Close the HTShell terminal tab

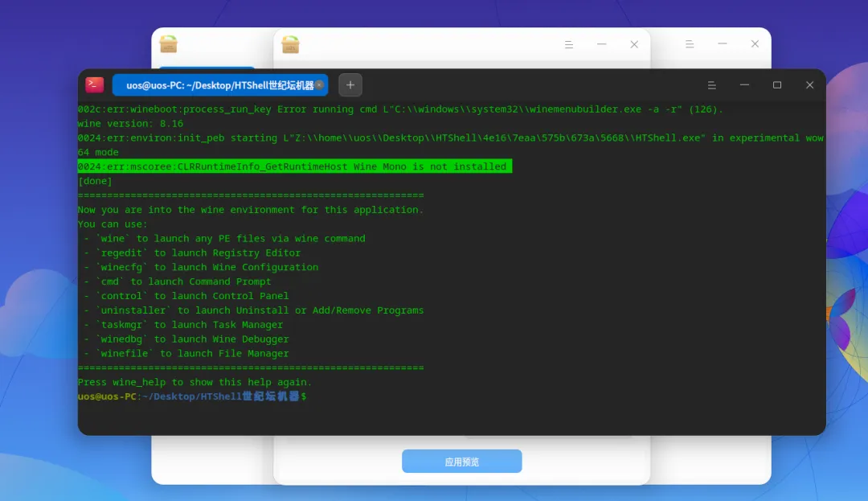[x=320, y=84]
